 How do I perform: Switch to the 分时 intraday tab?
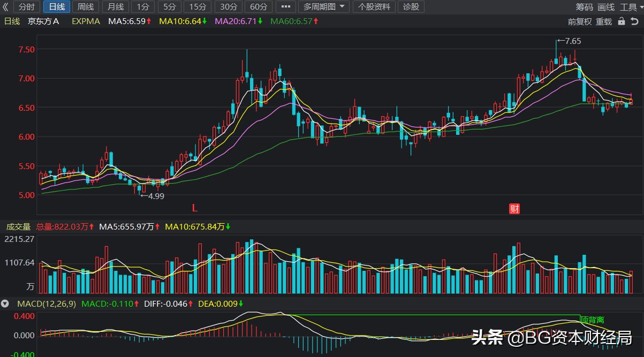pos(27,7)
